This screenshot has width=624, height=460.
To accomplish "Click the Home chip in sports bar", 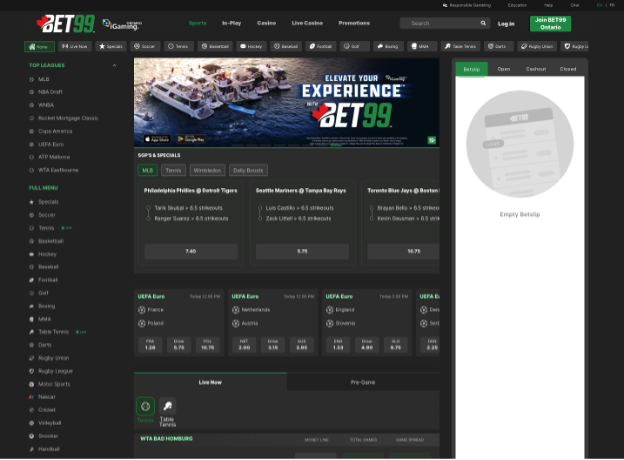I will tap(39, 46).
